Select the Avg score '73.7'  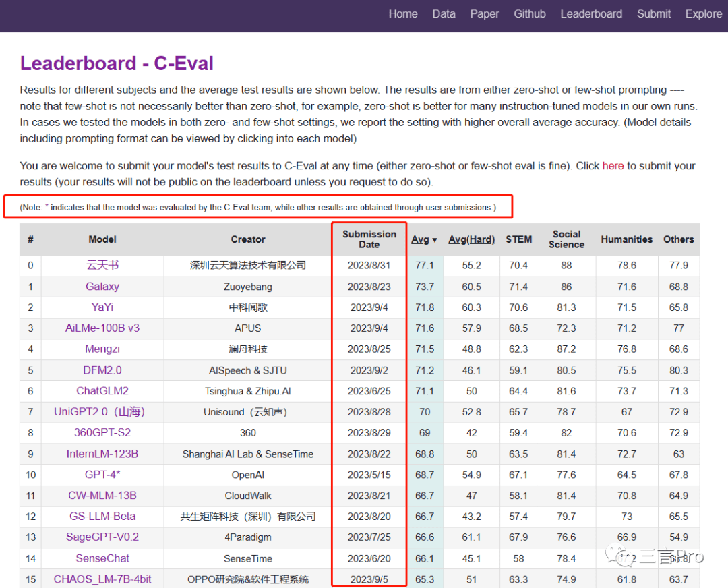[425, 287]
